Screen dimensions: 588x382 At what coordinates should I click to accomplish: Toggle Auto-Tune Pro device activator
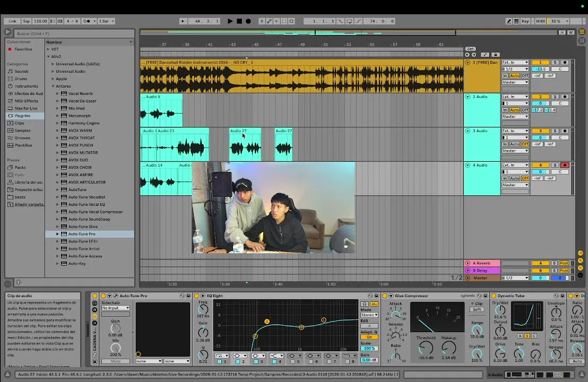pos(103,296)
